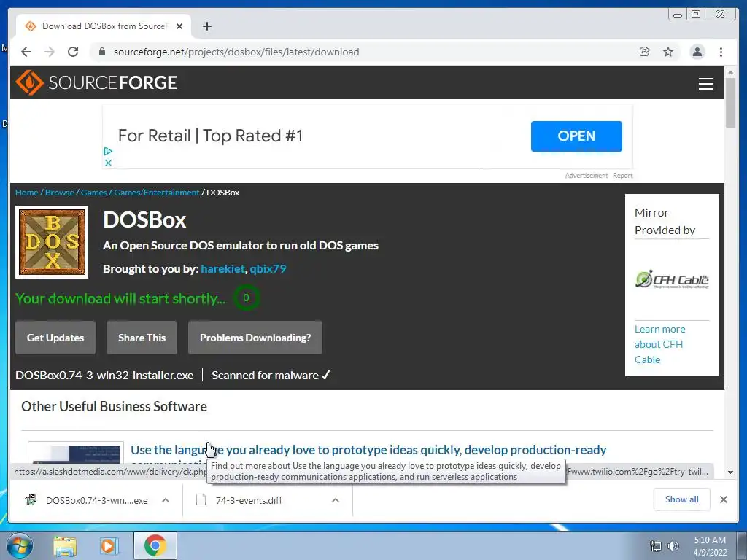Select the Download DOSBox browser tab
This screenshot has height=560, width=747.
coord(104,26)
